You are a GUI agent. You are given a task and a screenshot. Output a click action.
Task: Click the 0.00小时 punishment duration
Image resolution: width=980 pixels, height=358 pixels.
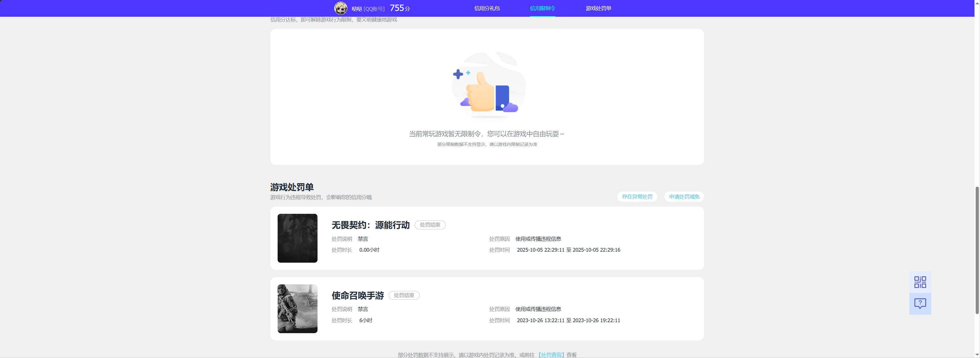point(369,250)
